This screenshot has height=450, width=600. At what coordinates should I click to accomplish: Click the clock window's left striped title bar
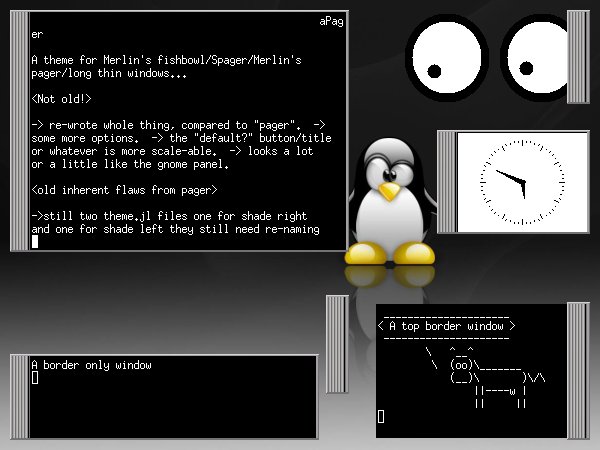point(447,182)
